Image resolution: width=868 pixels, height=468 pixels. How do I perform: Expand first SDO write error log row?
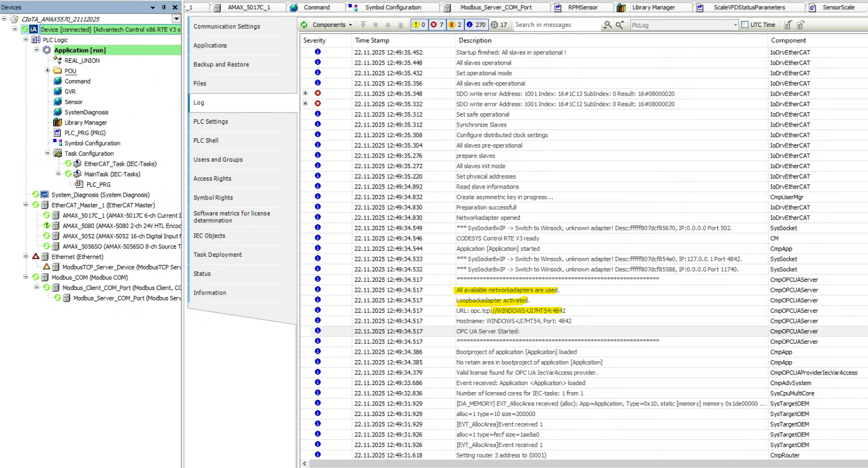305,93
